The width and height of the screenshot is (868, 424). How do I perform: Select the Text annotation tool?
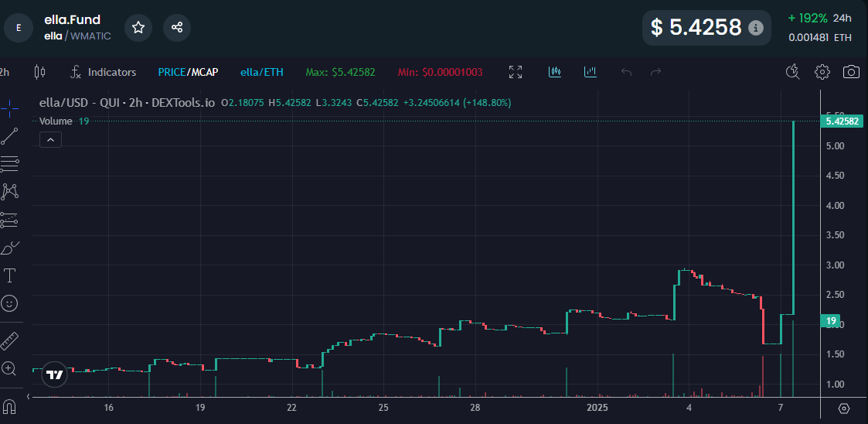[x=9, y=275]
